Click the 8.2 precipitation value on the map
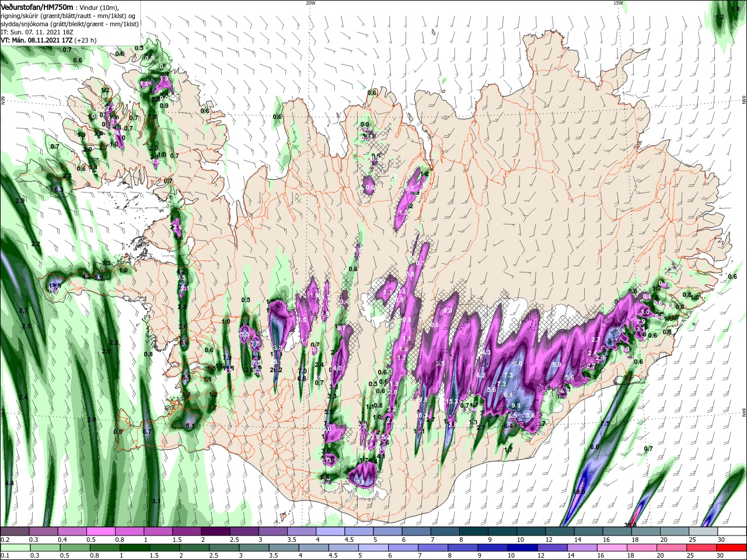The width and height of the screenshot is (747, 560). point(481,375)
